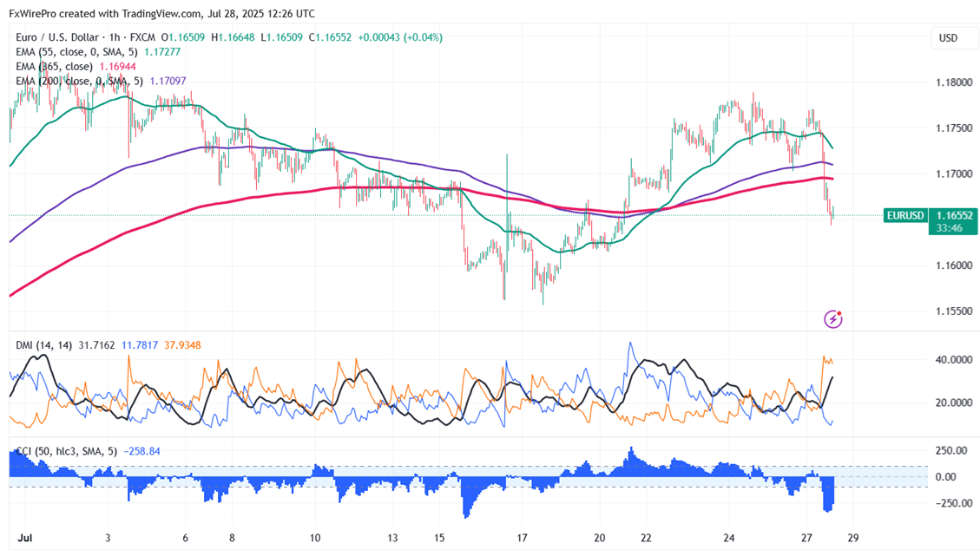Screen dimensions: 980x550
Task: Click the FxWirePro TradingView attribution header text
Action: 161,14
